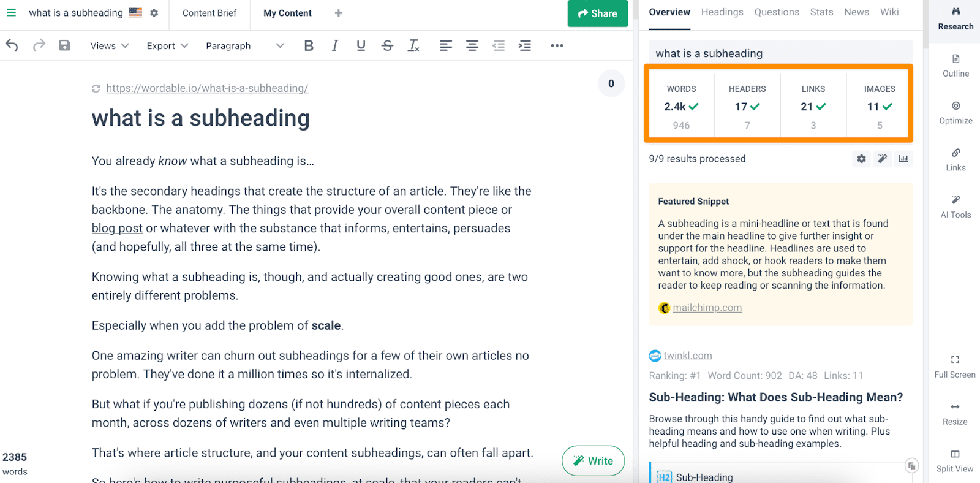Show more toolbar options (three dots)
Screen dimensions: 980x483
[557, 45]
